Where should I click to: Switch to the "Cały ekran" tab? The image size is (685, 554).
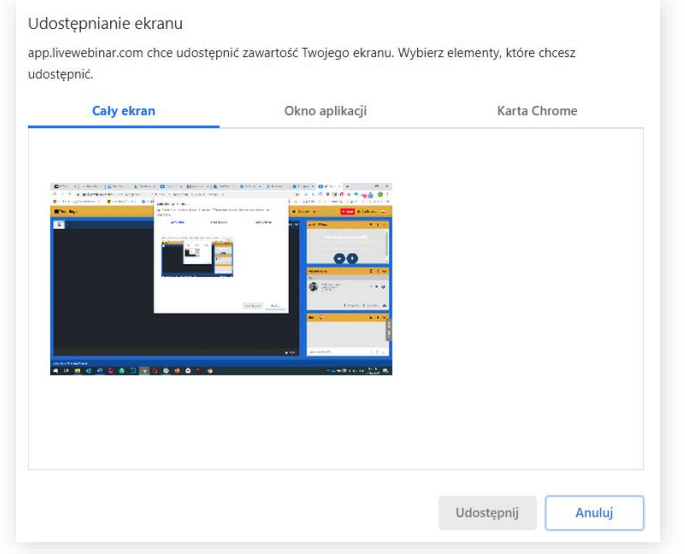(124, 111)
